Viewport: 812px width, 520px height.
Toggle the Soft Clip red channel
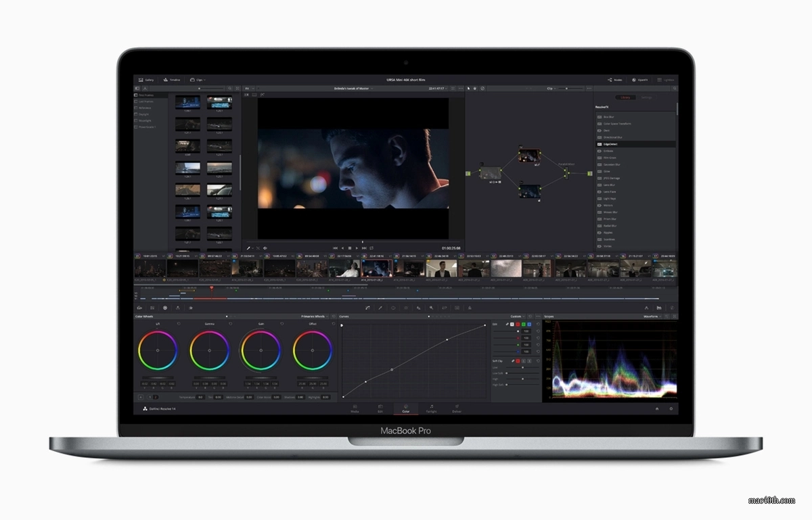pos(518,360)
